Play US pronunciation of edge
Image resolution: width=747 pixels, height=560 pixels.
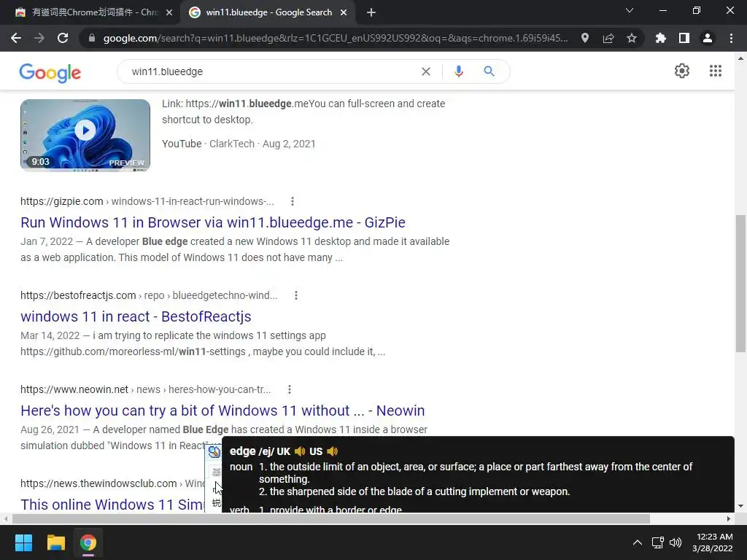[x=333, y=451]
